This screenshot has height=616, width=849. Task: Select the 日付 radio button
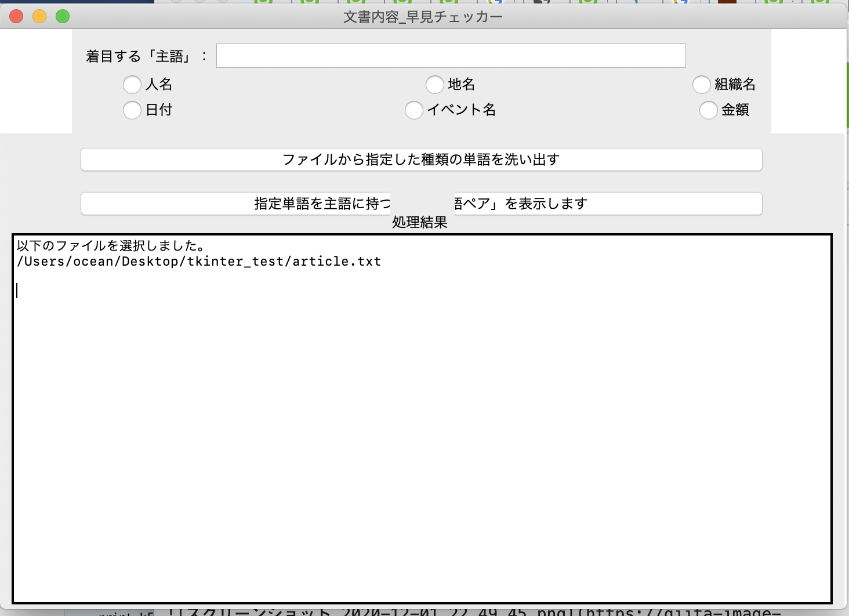click(x=132, y=110)
